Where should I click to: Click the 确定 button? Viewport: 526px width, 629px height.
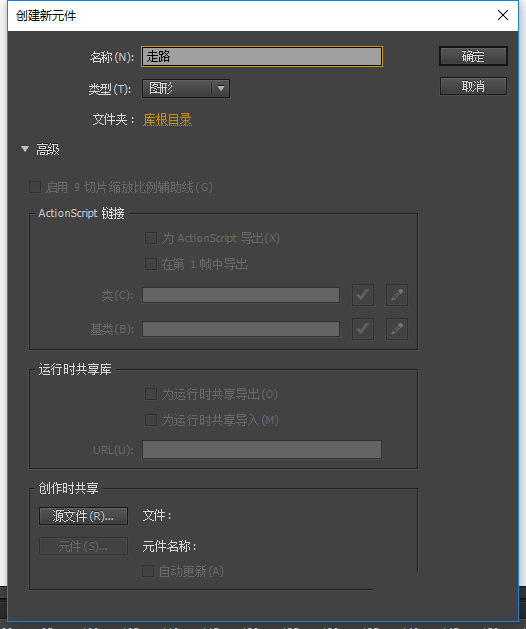pyautogui.click(x=473, y=56)
